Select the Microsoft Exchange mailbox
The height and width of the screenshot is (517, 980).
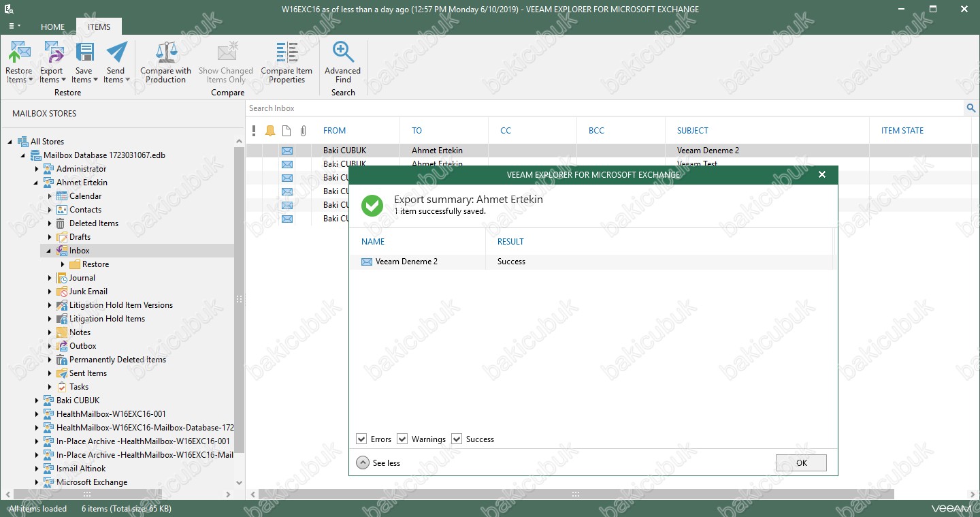[x=91, y=482]
